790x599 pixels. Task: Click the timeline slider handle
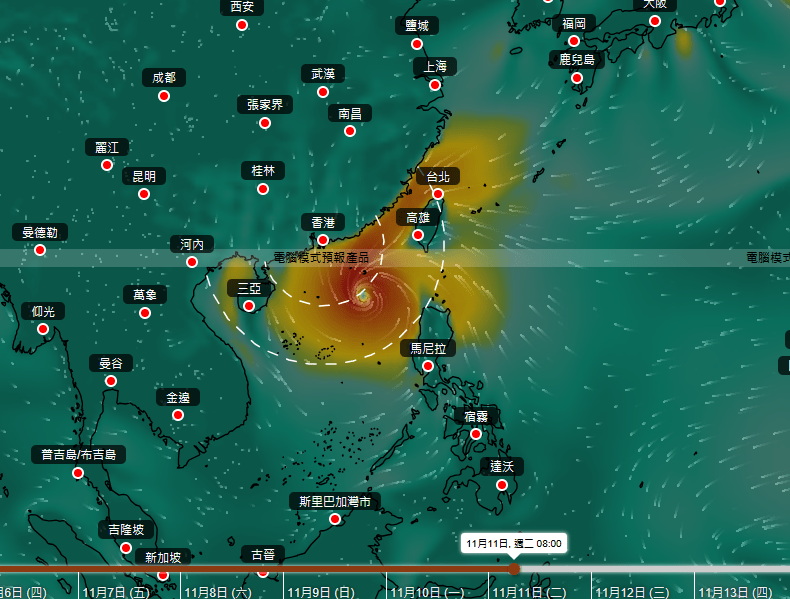(514, 569)
